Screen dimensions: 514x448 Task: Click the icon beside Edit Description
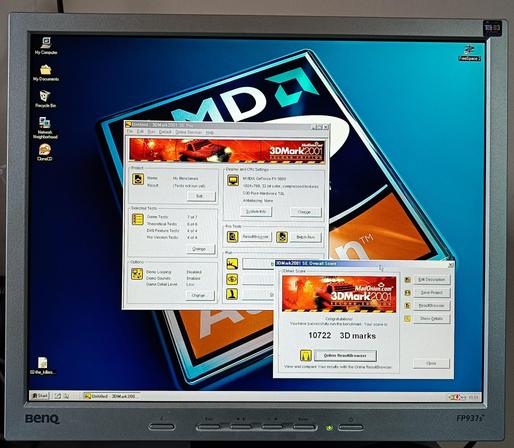[x=408, y=280]
